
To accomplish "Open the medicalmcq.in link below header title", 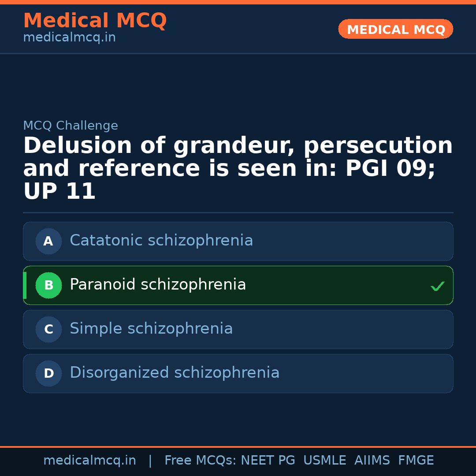I will point(69,37).
